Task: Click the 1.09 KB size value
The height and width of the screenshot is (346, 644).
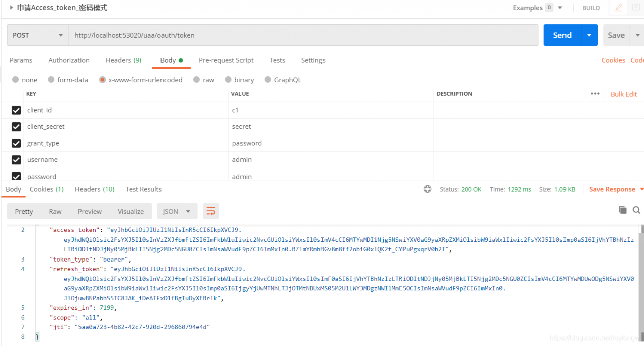Action: (565, 189)
